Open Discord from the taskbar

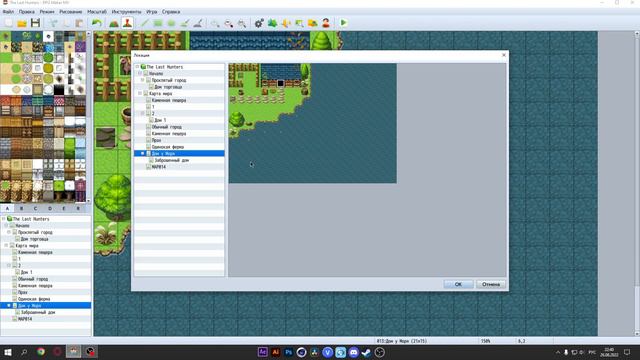coord(353,352)
